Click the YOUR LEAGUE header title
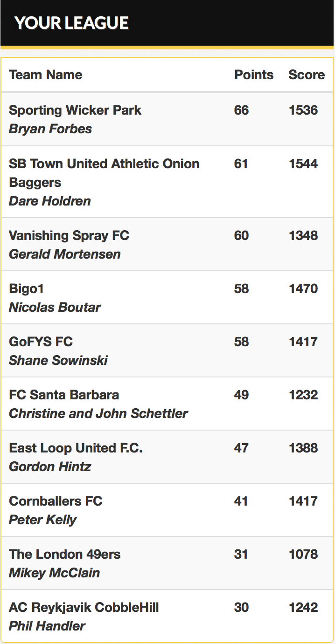335x644 pixels. [x=71, y=23]
